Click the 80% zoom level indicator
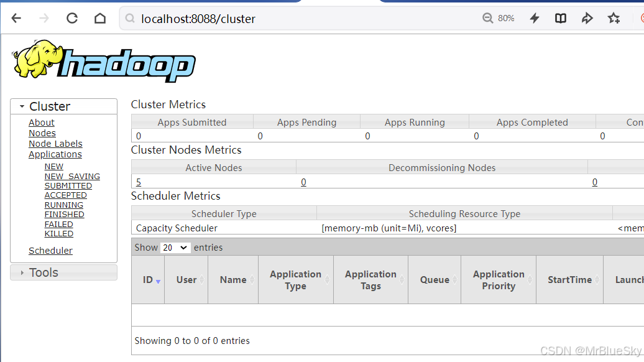 pyautogui.click(x=506, y=18)
